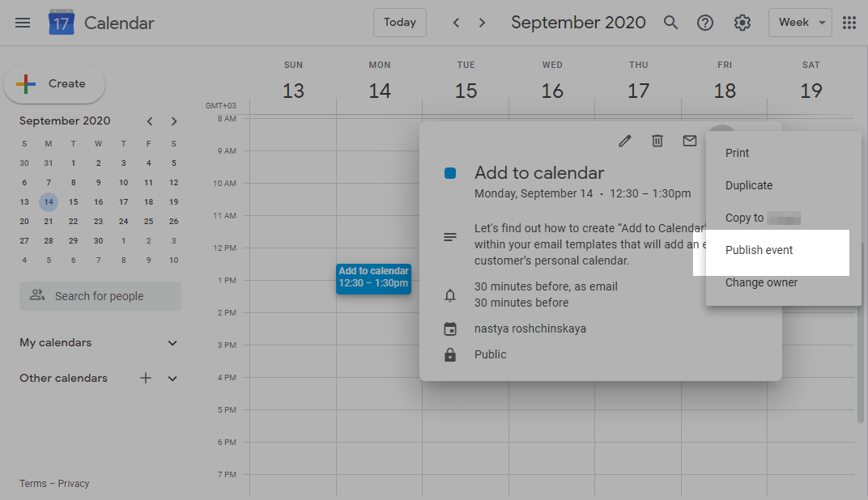Collapse the My calendars section
The height and width of the screenshot is (500, 868).
click(172, 342)
